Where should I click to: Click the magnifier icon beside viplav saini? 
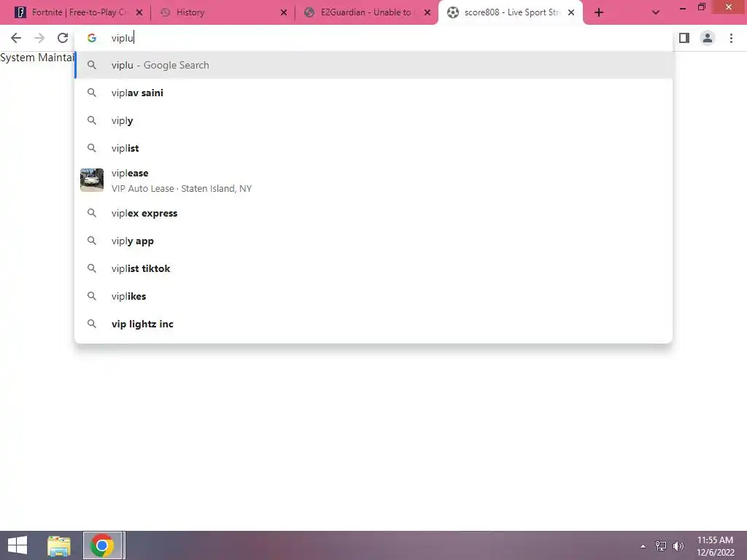[x=92, y=93]
